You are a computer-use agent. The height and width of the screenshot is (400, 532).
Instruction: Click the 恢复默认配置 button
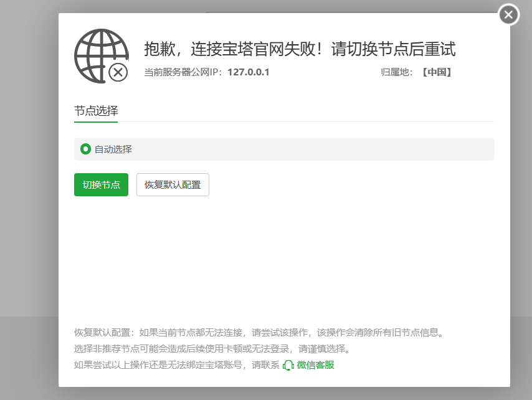pyautogui.click(x=173, y=184)
